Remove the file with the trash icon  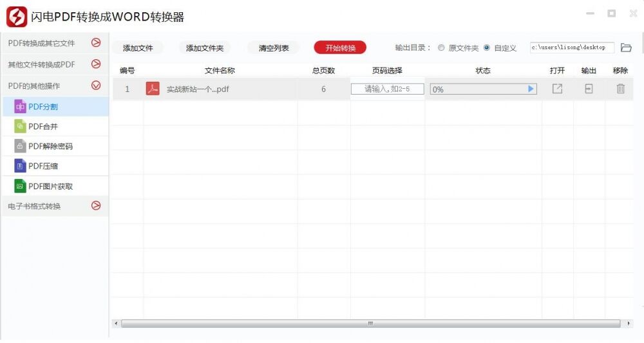(x=620, y=89)
